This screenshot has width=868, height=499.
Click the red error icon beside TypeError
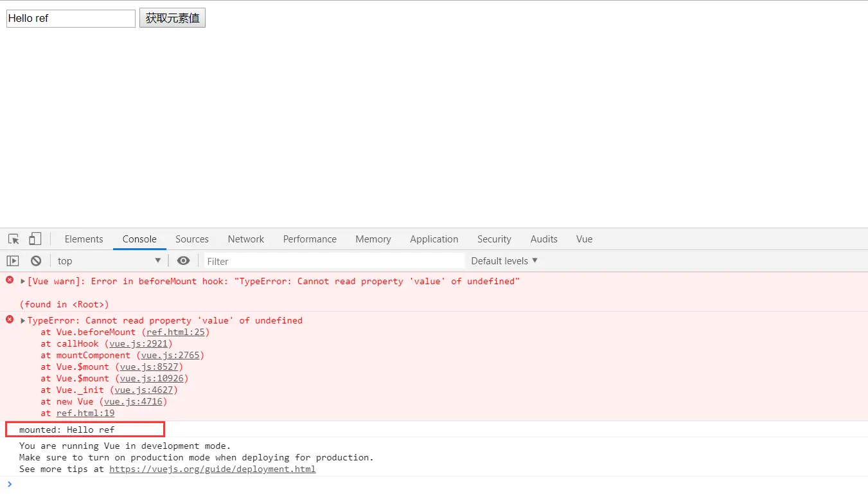(9, 320)
